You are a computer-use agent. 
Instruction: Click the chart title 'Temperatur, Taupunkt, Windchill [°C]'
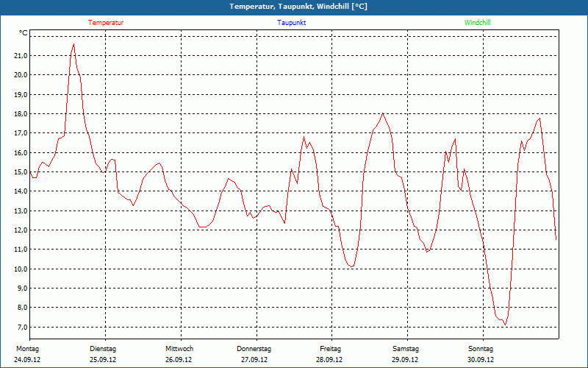coord(298,7)
